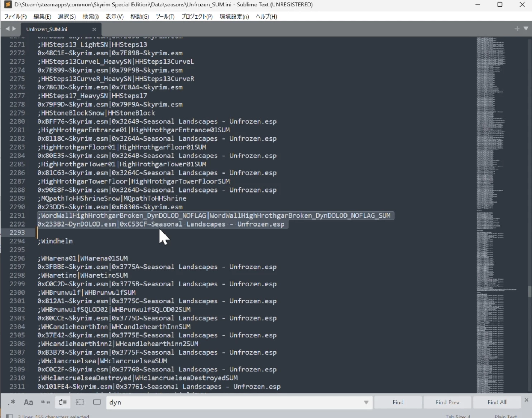The width and height of the screenshot is (532, 418).
Task: Click line ;HHSteps13_LightSN|HHSteps13
Action: pyautogui.click(x=92, y=44)
